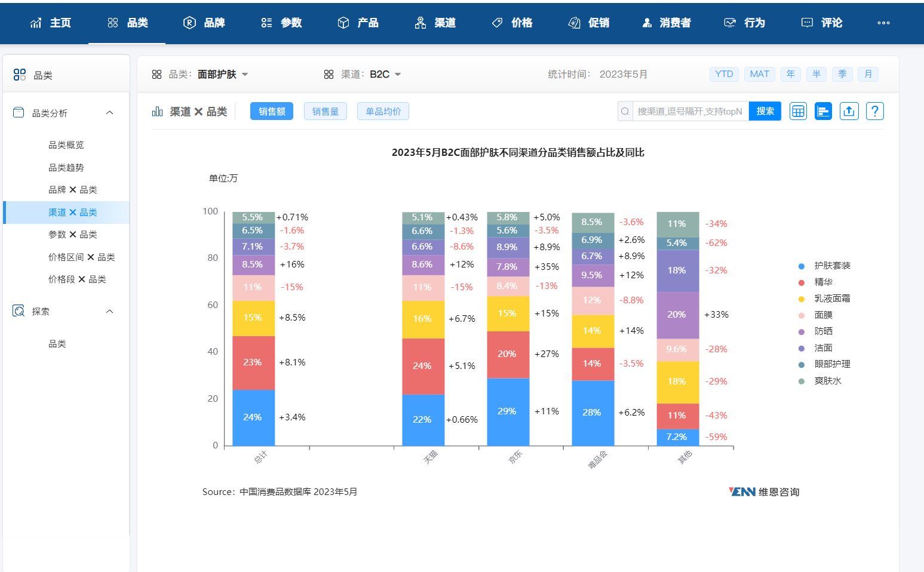
Task: Switch metric to 单品均价
Action: click(383, 112)
